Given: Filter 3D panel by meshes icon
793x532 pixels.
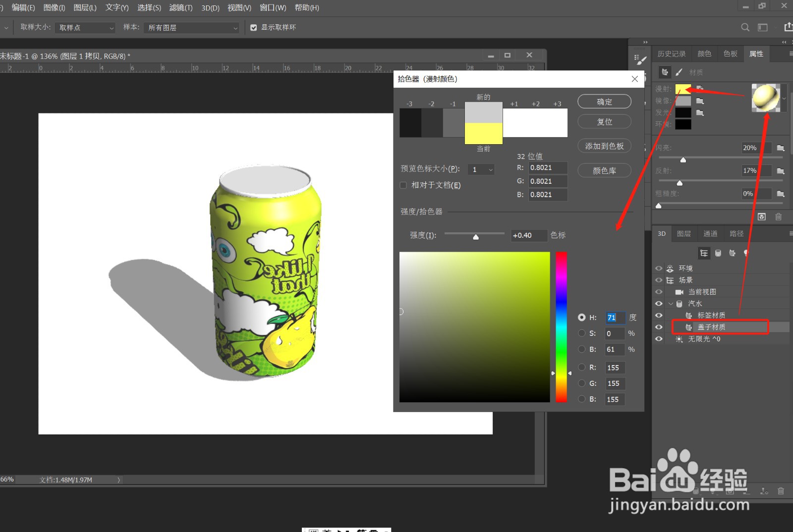Looking at the screenshot, I should 718,253.
